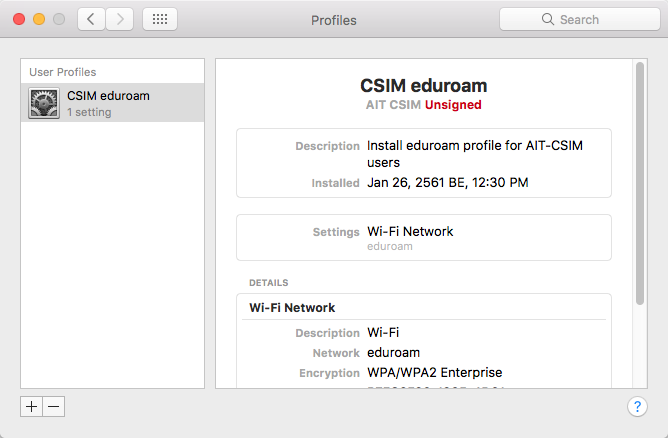Click the profile details vertical scrollbar
Viewport: 668px width, 438px height.
(x=640, y=183)
